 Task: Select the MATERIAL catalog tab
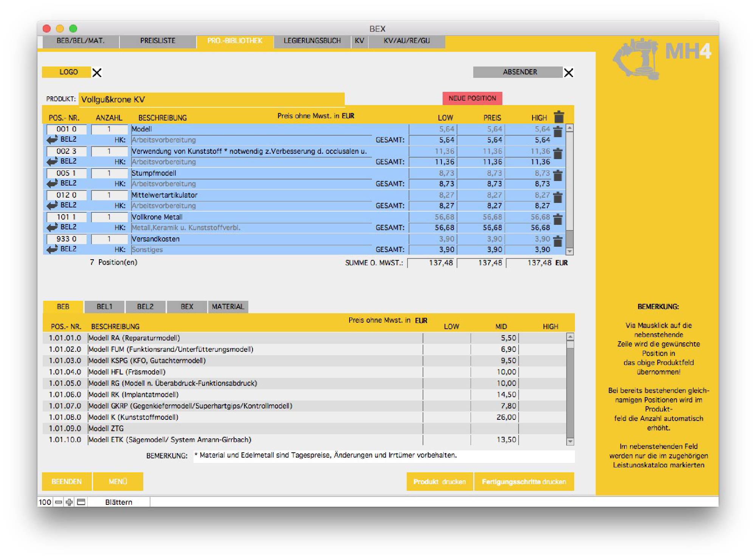228,306
